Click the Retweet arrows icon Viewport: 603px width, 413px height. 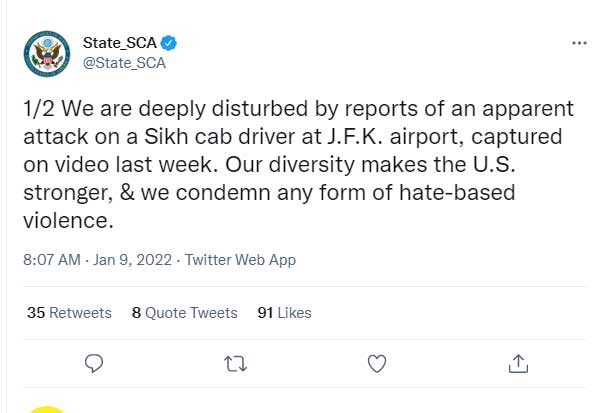(235, 362)
